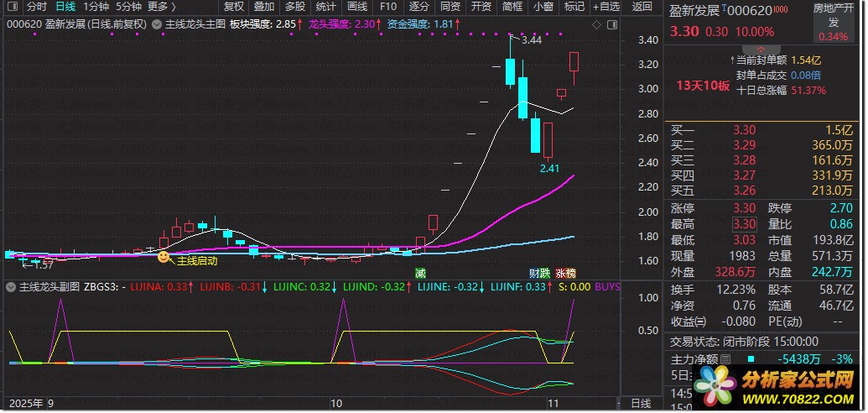Click the 开资 toolbar button

(481, 8)
